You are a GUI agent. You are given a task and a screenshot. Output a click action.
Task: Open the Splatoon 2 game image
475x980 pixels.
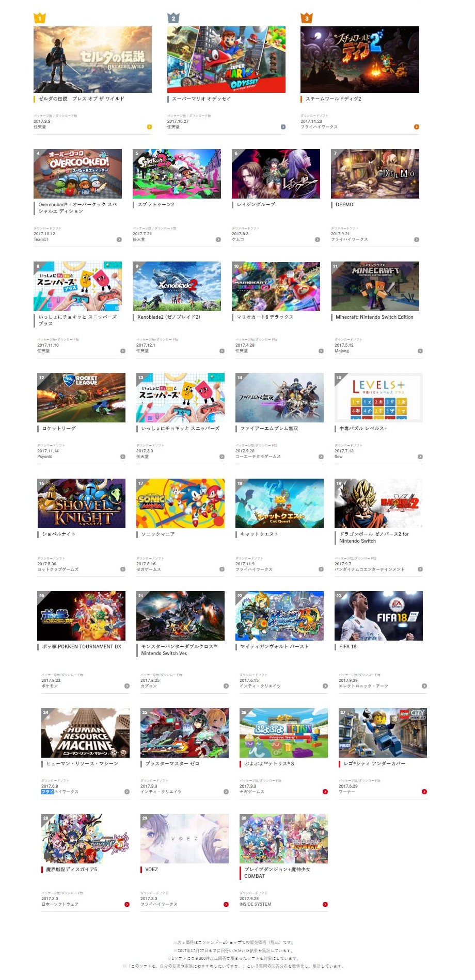coord(177,174)
